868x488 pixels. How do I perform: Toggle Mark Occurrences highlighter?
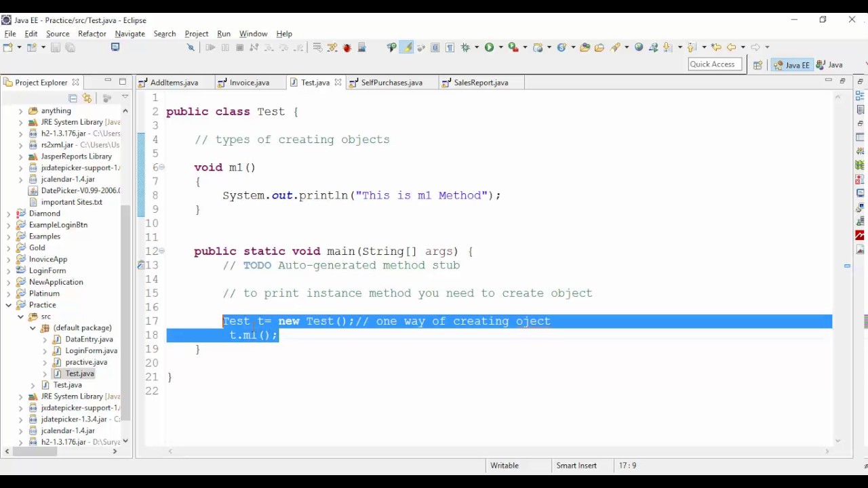click(407, 47)
